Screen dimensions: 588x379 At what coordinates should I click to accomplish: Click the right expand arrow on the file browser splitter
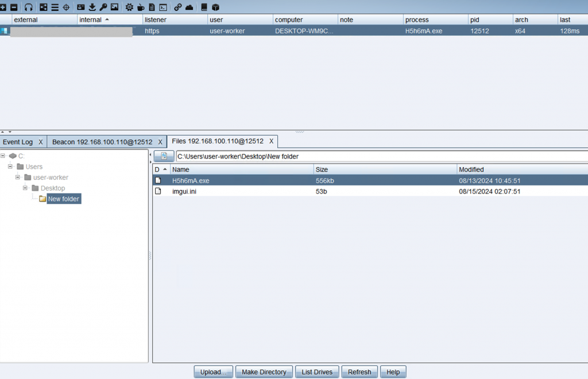click(x=150, y=162)
